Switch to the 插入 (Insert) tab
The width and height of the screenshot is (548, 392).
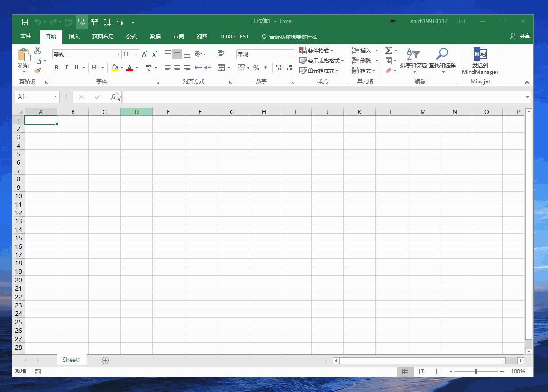(x=74, y=37)
